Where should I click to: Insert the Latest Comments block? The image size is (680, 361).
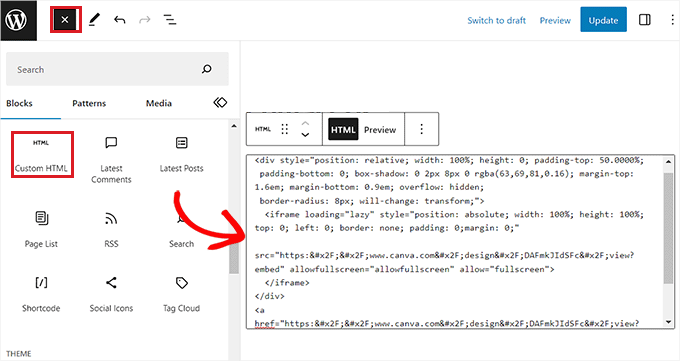[111, 160]
